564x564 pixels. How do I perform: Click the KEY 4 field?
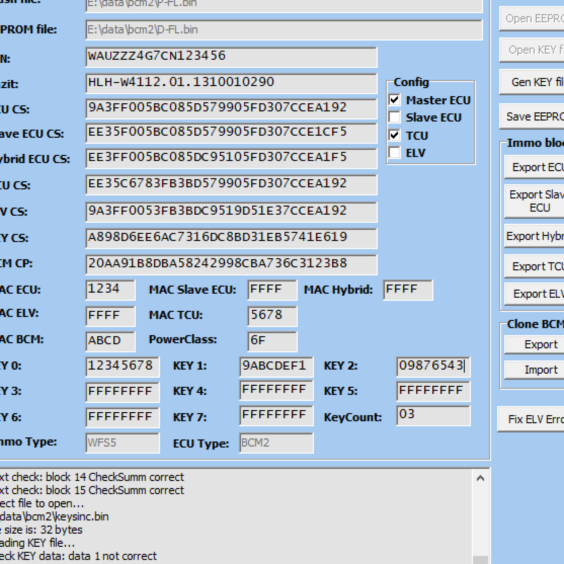276,391
